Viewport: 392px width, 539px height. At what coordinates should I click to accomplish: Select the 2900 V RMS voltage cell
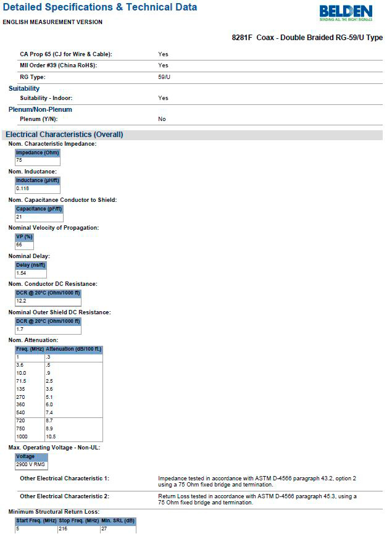click(31, 464)
